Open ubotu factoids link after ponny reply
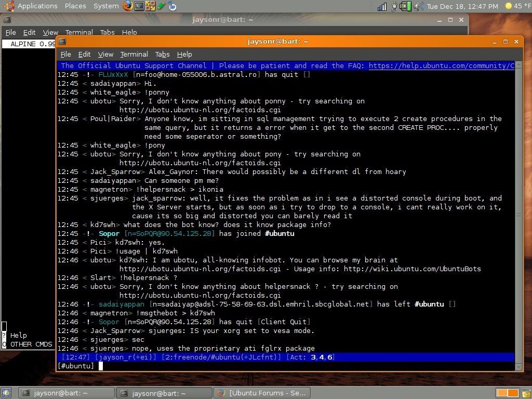Image resolution: width=532 pixels, height=399 pixels. click(x=200, y=110)
